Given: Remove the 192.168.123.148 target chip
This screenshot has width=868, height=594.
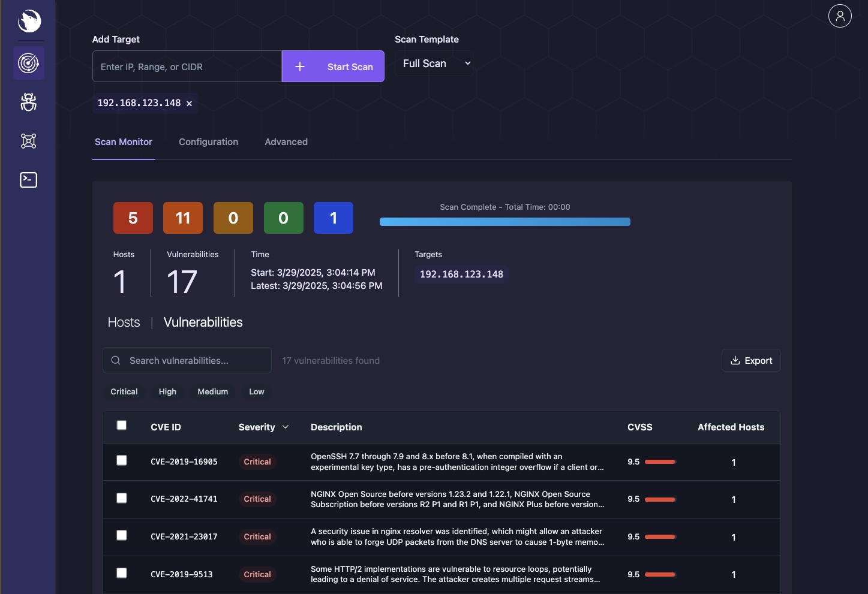Looking at the screenshot, I should 189,103.
